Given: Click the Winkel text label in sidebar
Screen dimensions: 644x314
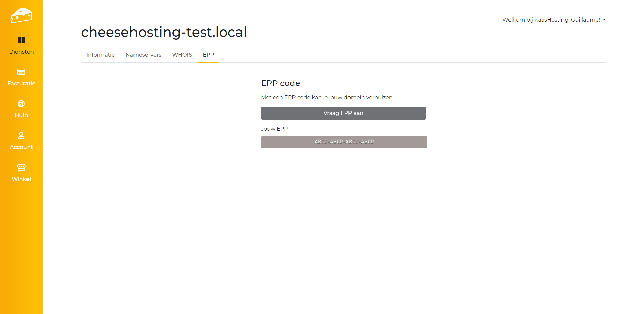Looking at the screenshot, I should click(21, 179).
